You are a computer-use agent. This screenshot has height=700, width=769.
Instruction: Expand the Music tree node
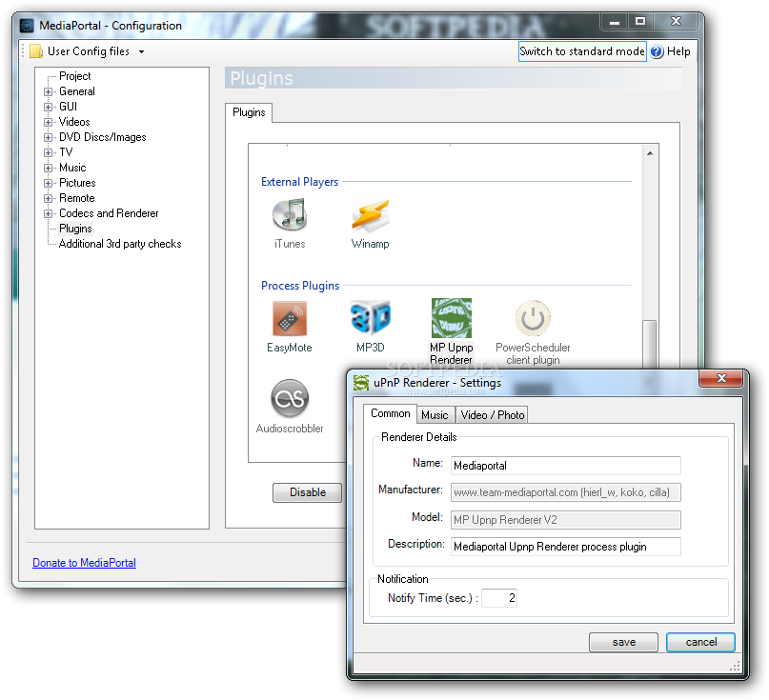point(48,168)
